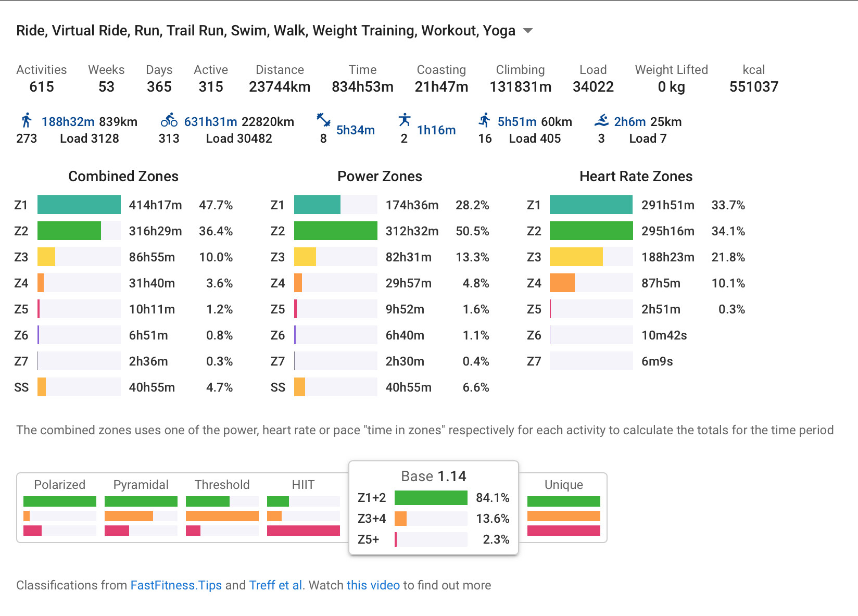Click the 'this video' link
Image resolution: width=858 pixels, height=616 pixels.
(x=373, y=585)
